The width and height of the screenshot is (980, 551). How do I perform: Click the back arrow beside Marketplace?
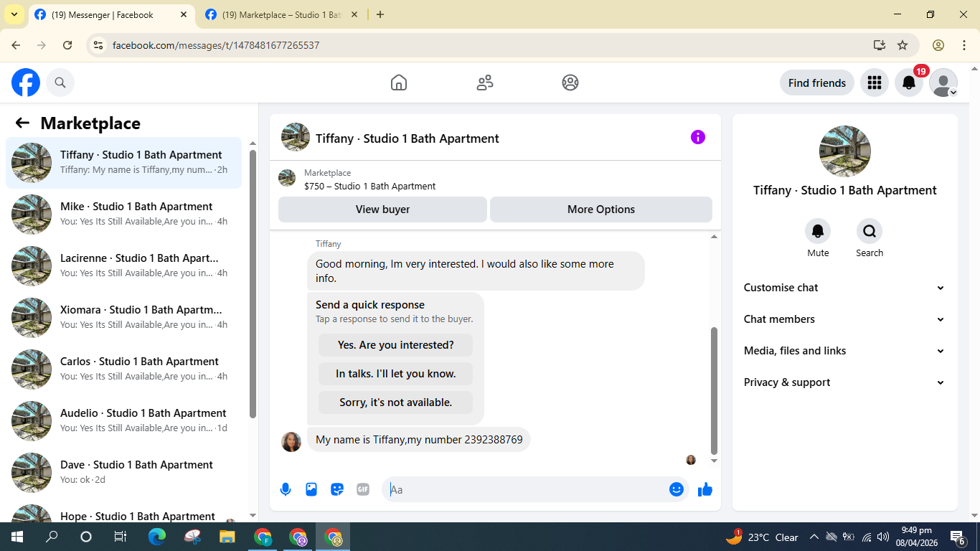coord(22,123)
